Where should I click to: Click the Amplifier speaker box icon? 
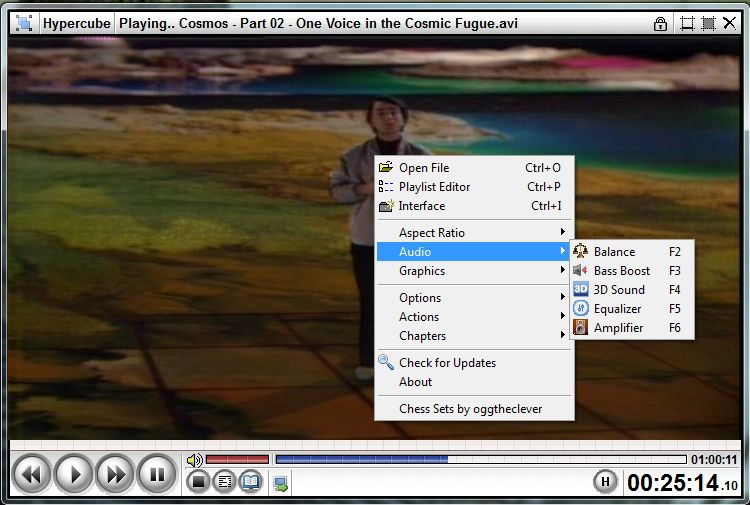click(x=581, y=328)
